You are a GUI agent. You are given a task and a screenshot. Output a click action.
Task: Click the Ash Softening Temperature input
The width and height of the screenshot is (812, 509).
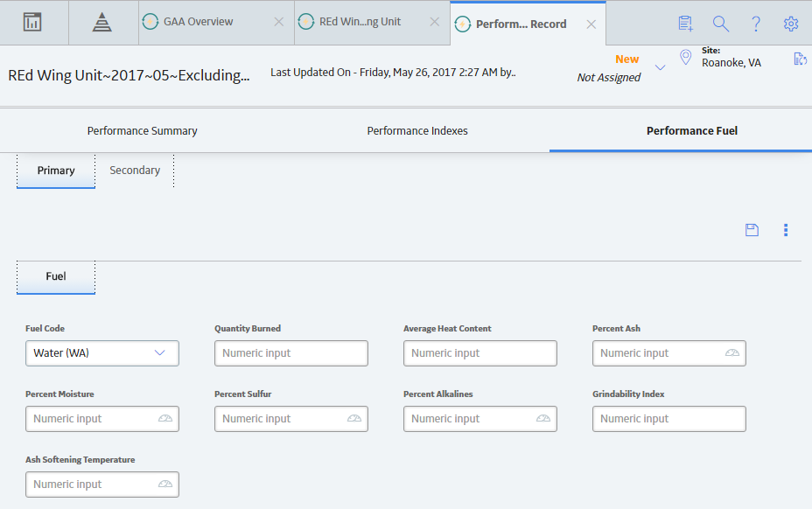tap(102, 485)
